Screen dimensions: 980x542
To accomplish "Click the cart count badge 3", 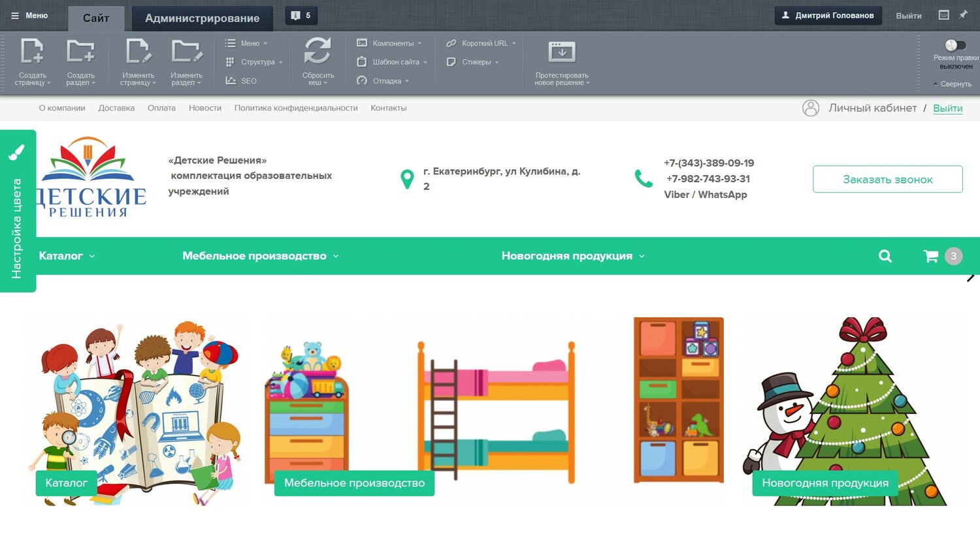I will coord(954,256).
